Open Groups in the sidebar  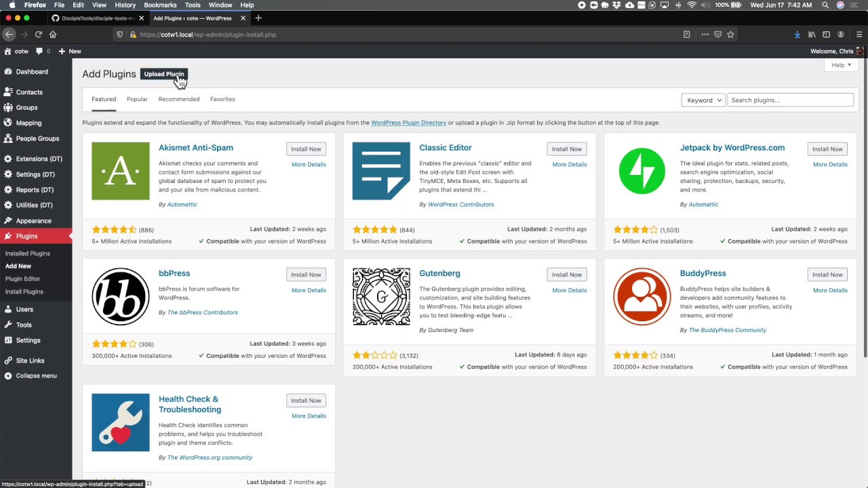tap(26, 108)
